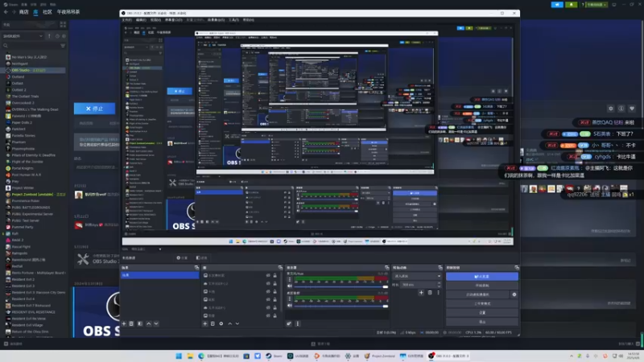Open the OBS Edit menu
The image size is (644, 362).
(x=141, y=19)
